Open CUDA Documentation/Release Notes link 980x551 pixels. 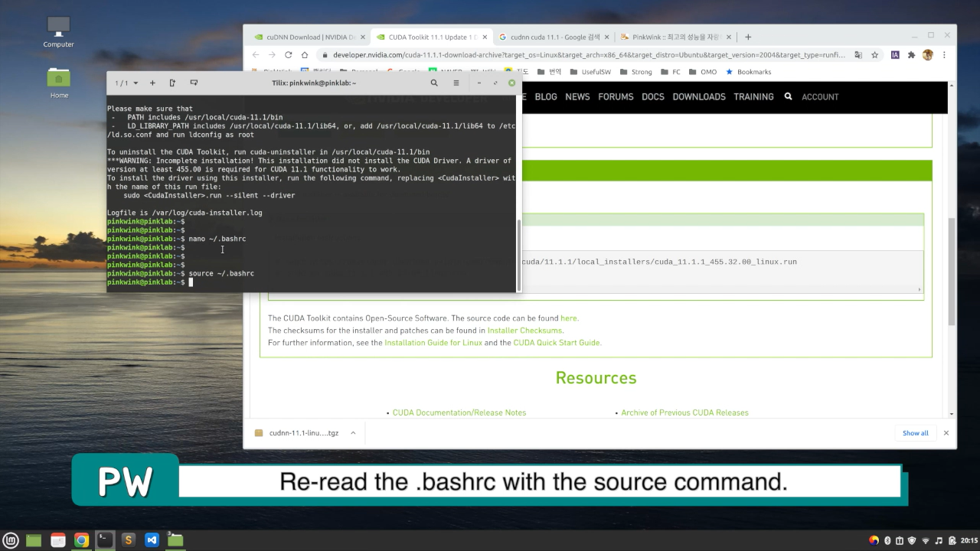point(459,412)
